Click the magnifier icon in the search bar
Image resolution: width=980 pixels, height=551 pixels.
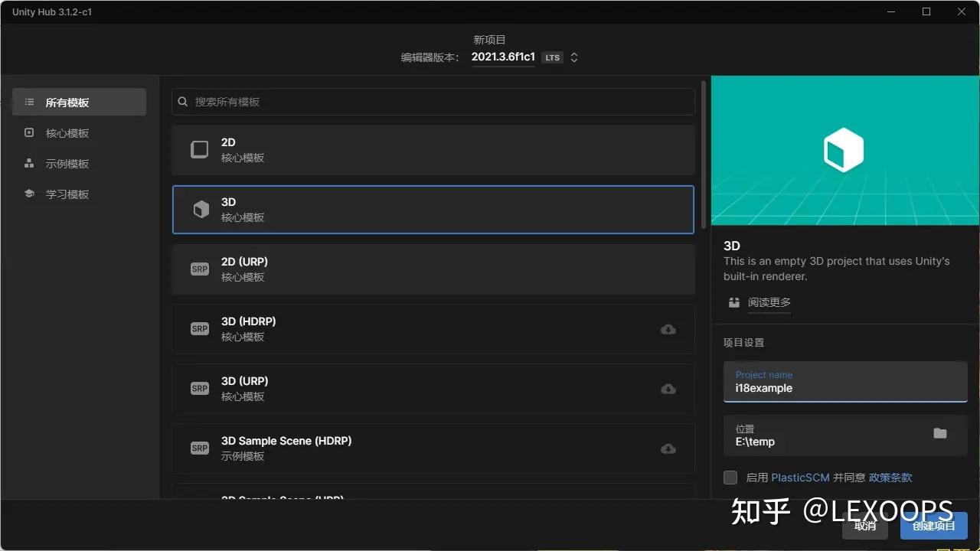pos(182,101)
